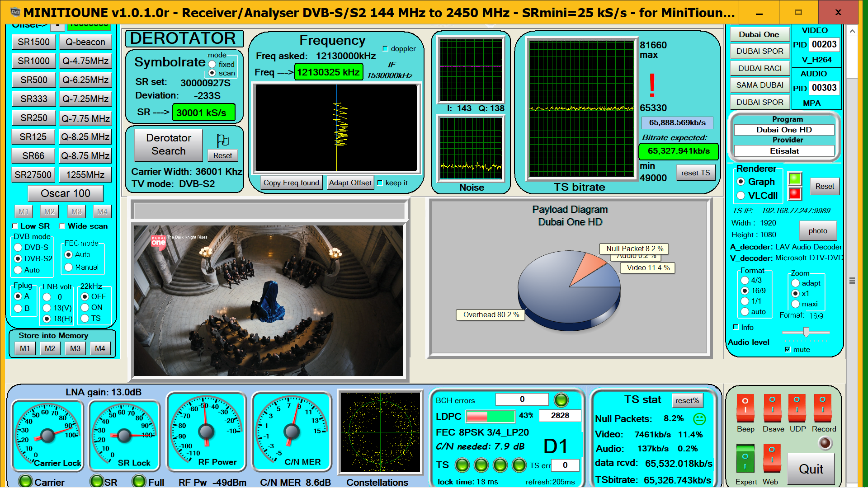Click the Renderer Reset button
The width and height of the screenshot is (868, 488).
point(825,186)
